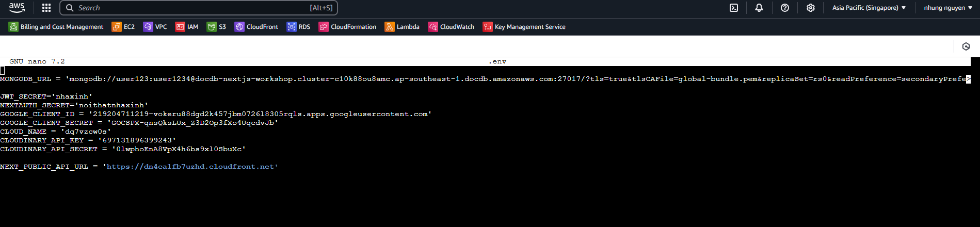Screen dimensions: 980x227
Task: Open the CloudShell terminal icon
Action: (x=733, y=8)
